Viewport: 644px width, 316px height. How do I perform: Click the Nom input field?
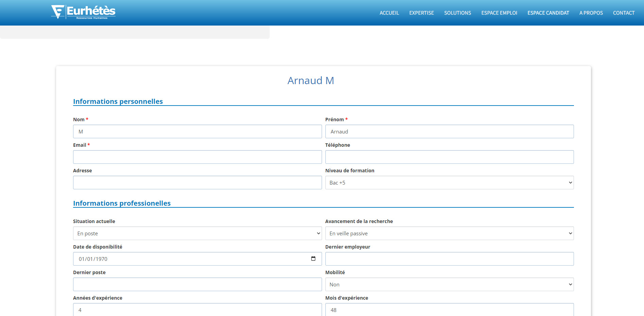coord(197,131)
